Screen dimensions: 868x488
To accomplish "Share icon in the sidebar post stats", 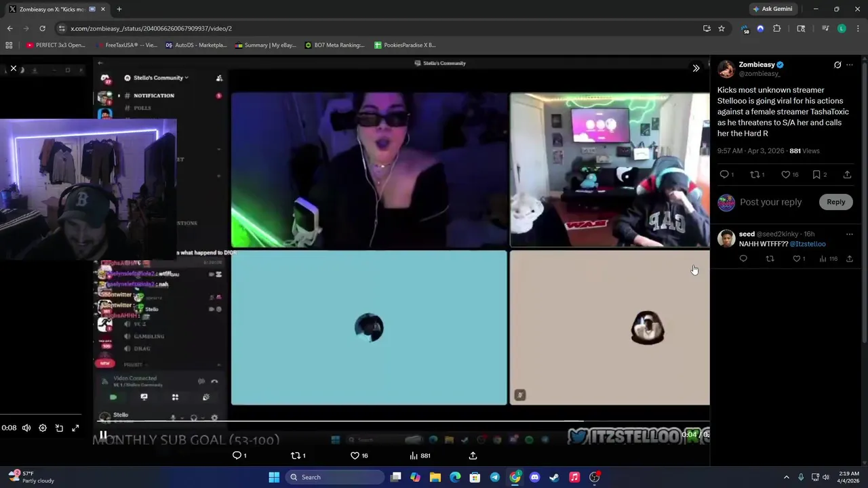I will (847, 175).
